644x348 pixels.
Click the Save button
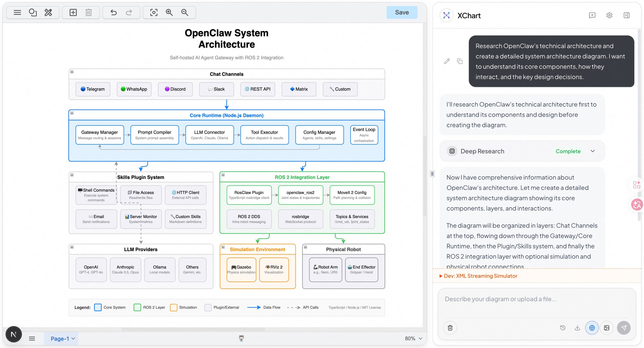click(402, 12)
